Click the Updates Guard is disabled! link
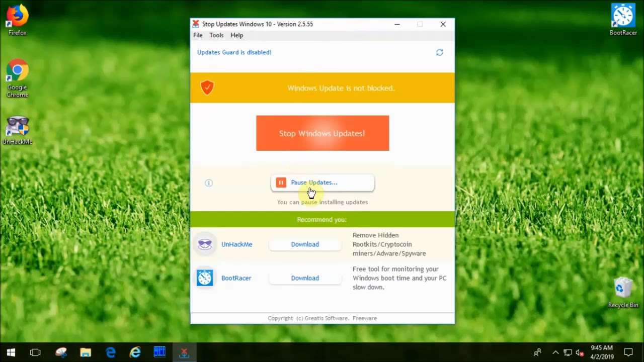Image resolution: width=644 pixels, height=362 pixels. pos(234,52)
